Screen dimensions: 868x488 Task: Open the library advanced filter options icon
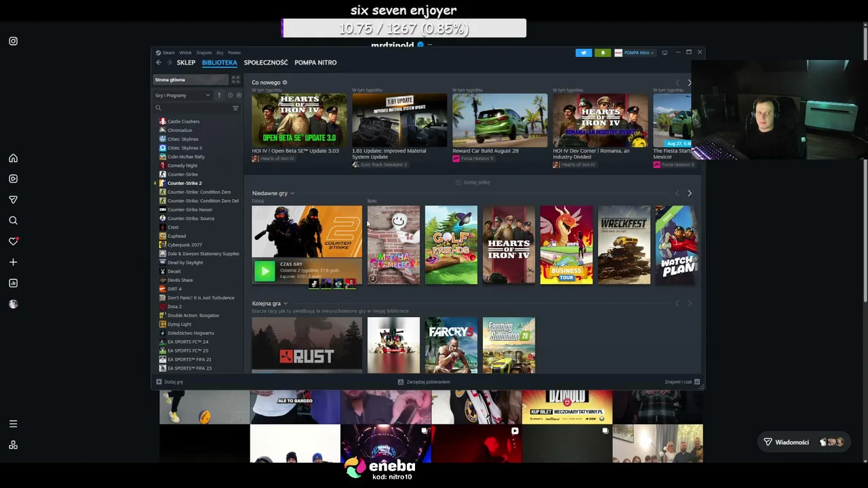(235, 108)
